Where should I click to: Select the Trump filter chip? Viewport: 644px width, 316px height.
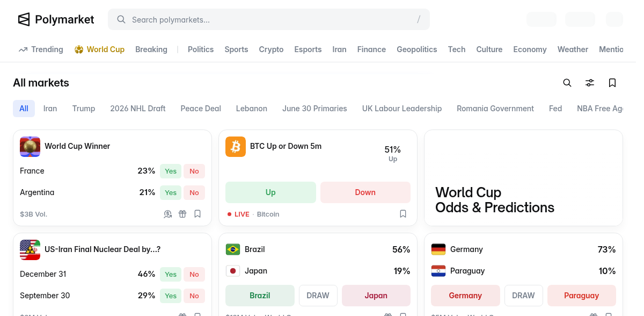[84, 109]
